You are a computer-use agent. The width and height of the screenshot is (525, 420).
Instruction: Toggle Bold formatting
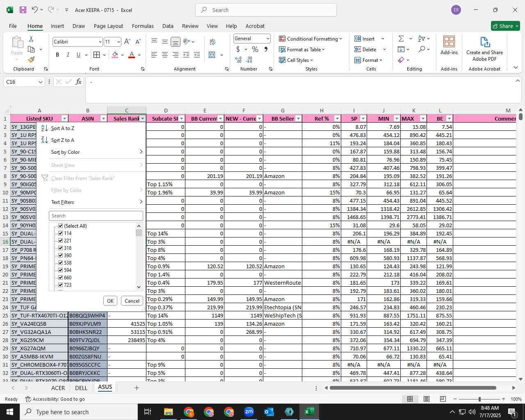(57, 55)
